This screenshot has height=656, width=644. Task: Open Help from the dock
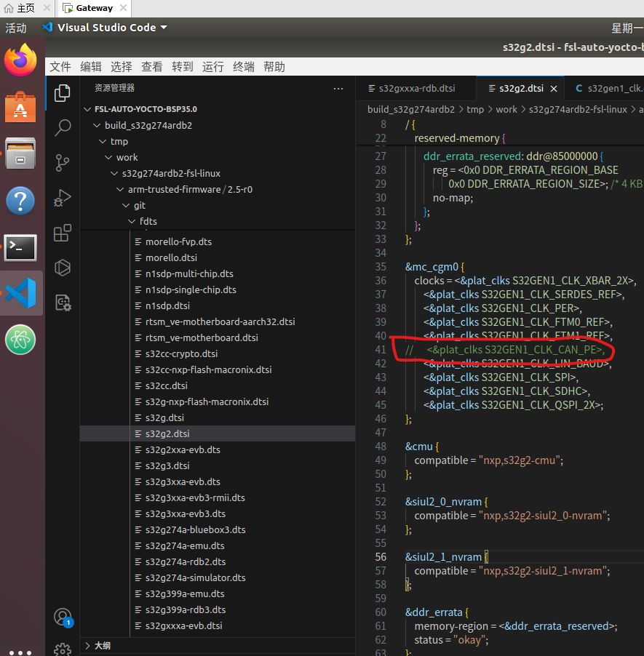point(20,201)
